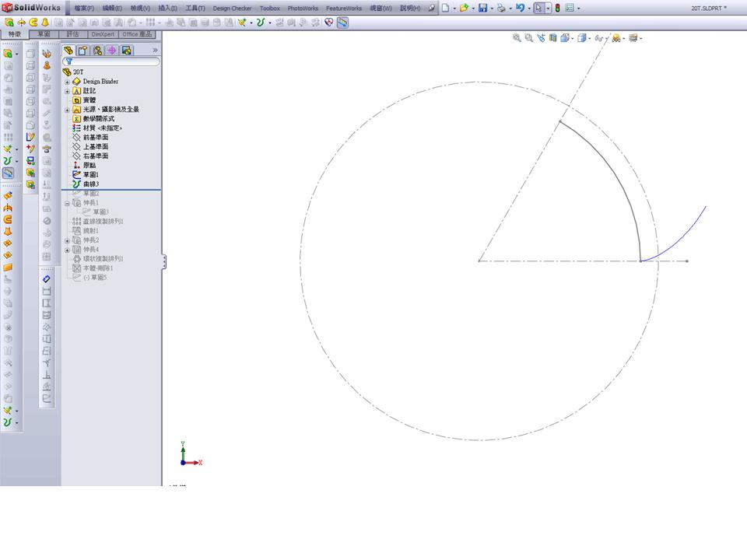This screenshot has height=560, width=747.
Task: Expand the manager tabs chevron (»)
Action: 155,50
